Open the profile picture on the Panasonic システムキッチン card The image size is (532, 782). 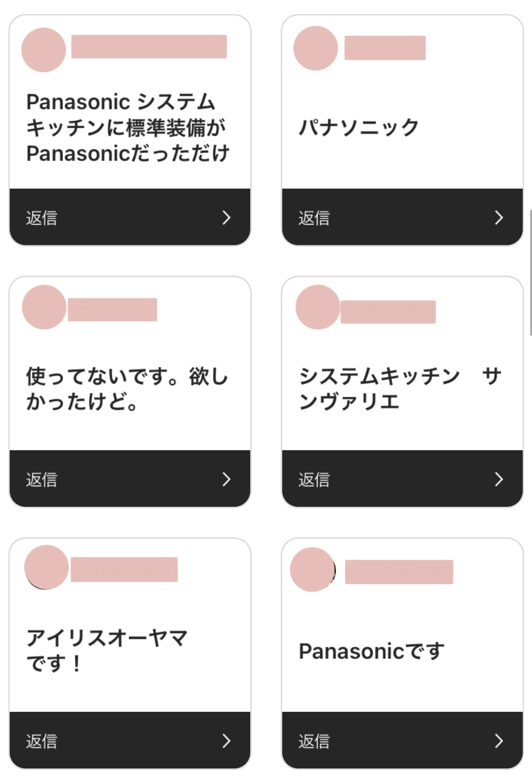click(44, 50)
